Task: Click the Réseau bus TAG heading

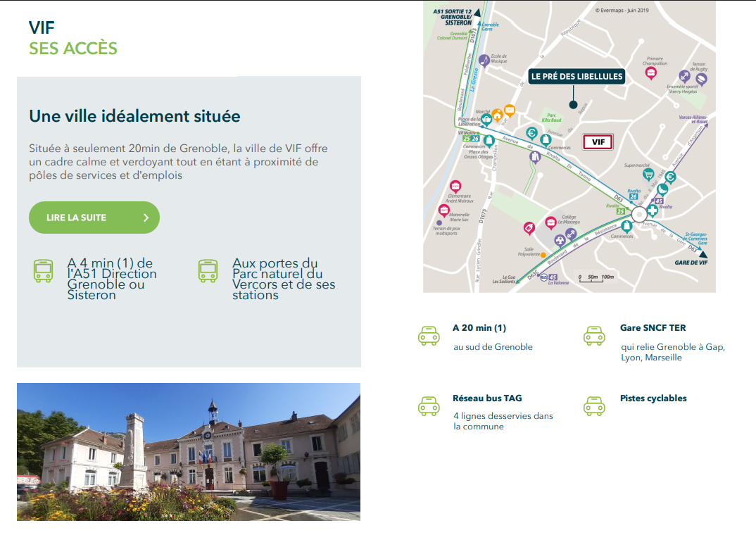Action: tap(487, 398)
